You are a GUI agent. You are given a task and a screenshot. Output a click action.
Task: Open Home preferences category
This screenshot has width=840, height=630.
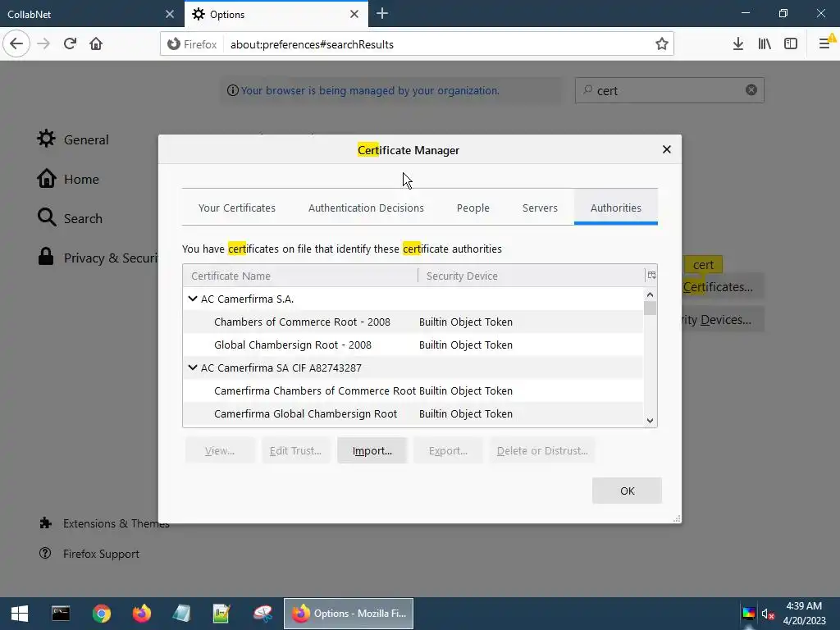(68, 179)
